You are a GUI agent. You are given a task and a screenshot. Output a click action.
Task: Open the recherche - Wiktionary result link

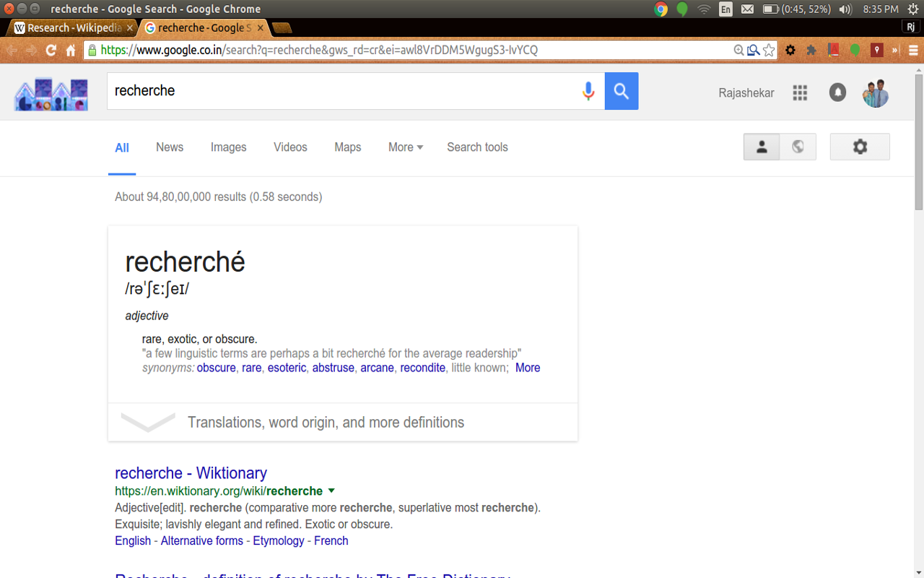point(191,473)
